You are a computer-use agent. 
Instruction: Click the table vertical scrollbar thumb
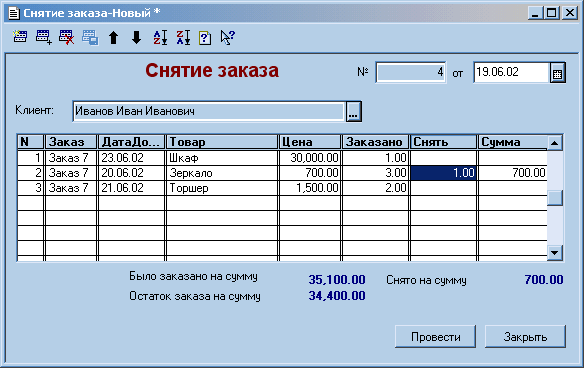(555, 198)
